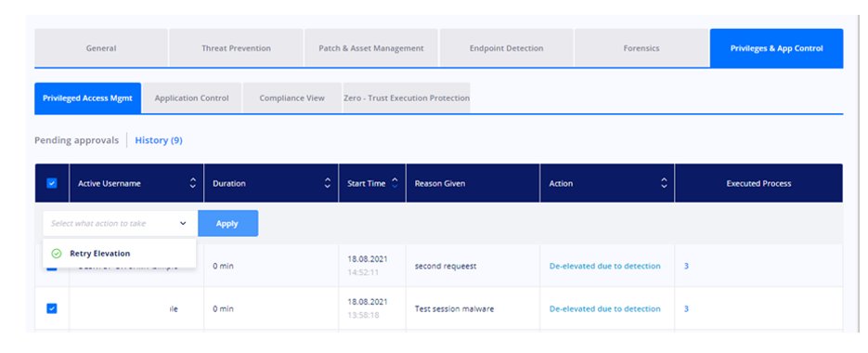This screenshot has height=353, width=868.
Task: Select Privileges & App Control tab
Action: tap(776, 48)
